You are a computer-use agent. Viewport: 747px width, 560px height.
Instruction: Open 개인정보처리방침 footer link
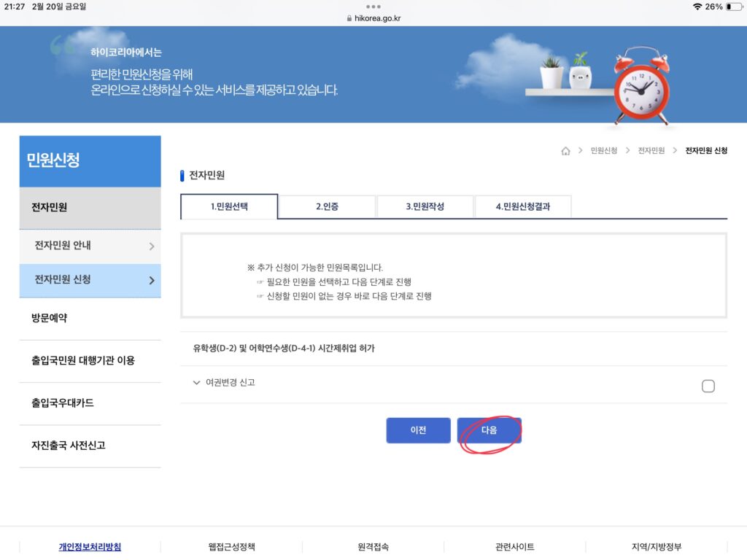pyautogui.click(x=90, y=547)
